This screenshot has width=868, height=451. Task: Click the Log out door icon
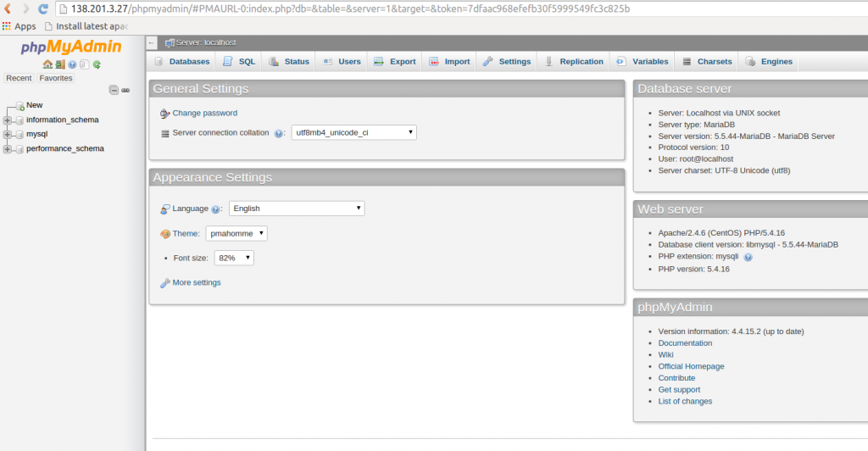[60, 64]
